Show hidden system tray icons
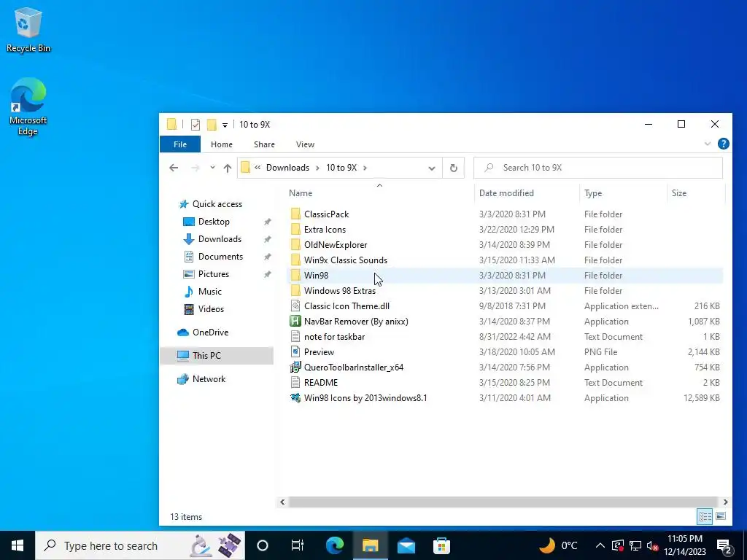747x560 pixels. pyautogui.click(x=600, y=545)
